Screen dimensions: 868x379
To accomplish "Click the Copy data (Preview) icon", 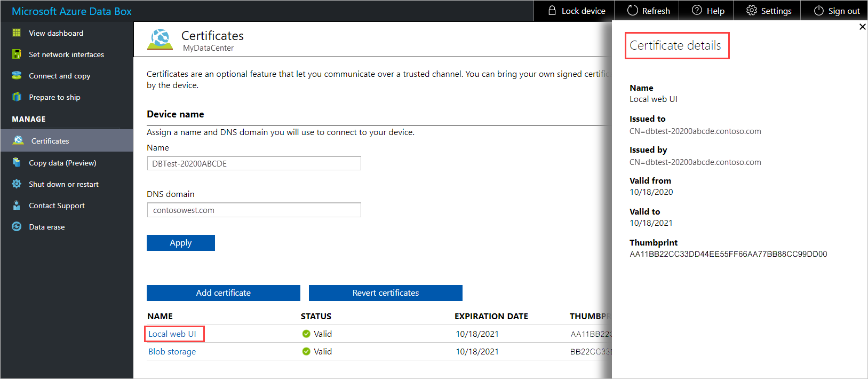I will tap(17, 163).
